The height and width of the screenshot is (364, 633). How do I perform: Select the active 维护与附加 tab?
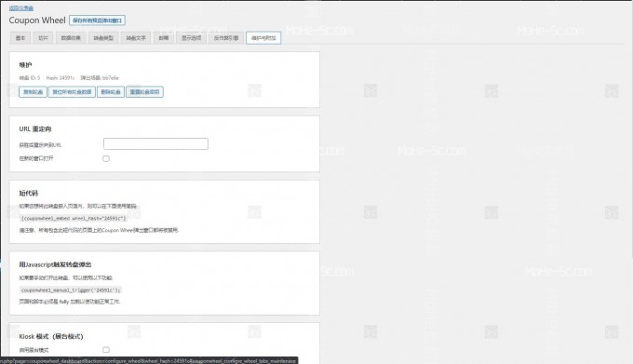(263, 38)
